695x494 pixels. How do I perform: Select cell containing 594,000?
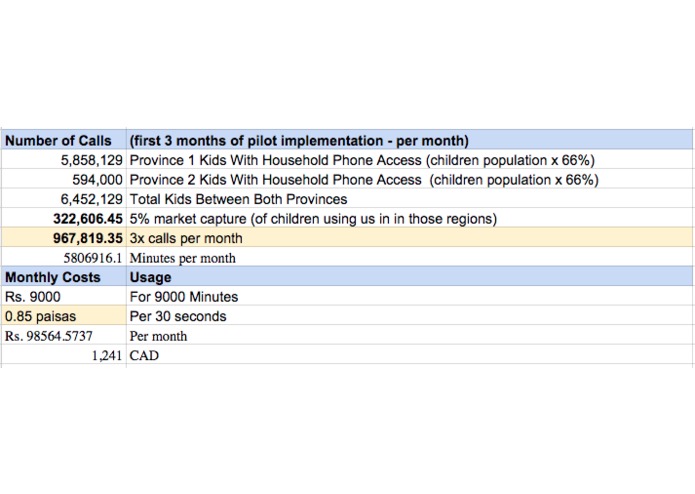[x=64, y=179]
